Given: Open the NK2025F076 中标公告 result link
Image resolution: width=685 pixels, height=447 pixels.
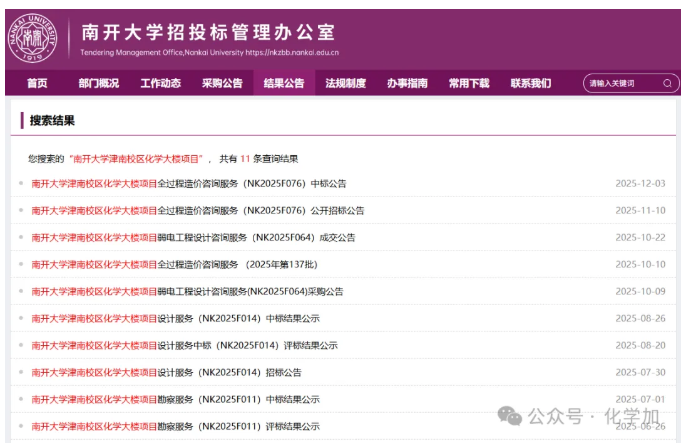Looking at the screenshot, I should [189, 184].
